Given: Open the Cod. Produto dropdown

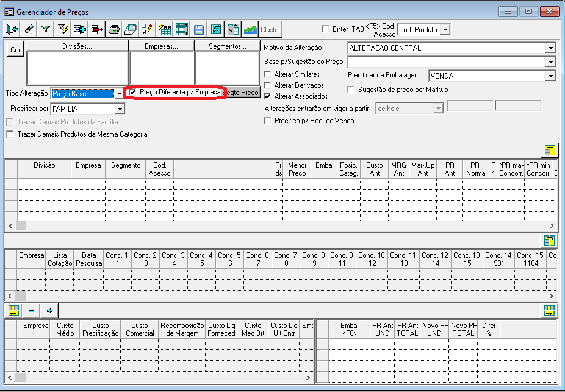Looking at the screenshot, I should click(x=445, y=29).
